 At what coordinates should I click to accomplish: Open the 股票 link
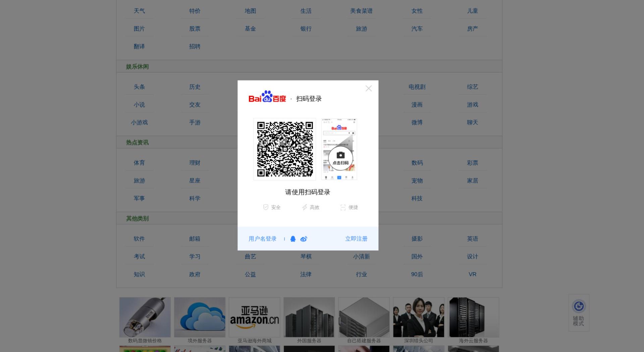pyautogui.click(x=195, y=28)
